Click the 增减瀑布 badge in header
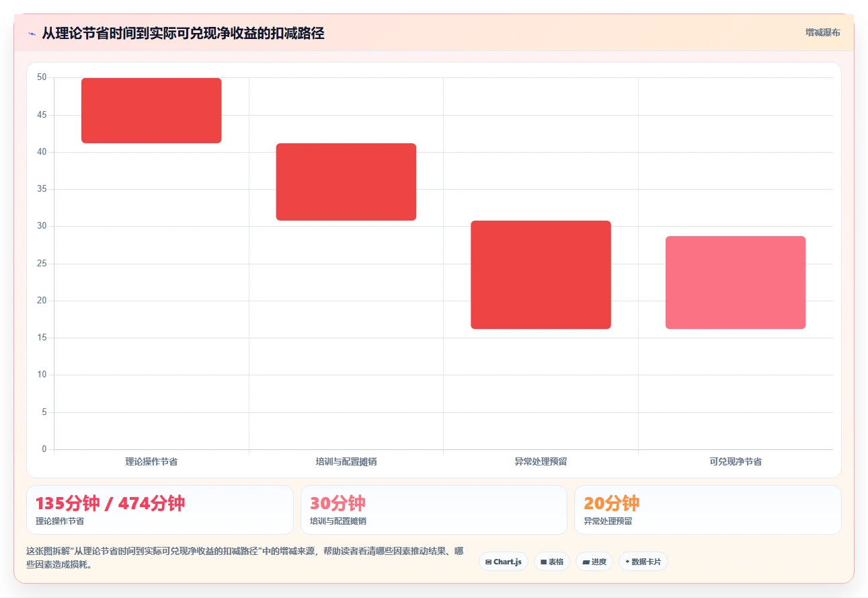 (x=823, y=32)
